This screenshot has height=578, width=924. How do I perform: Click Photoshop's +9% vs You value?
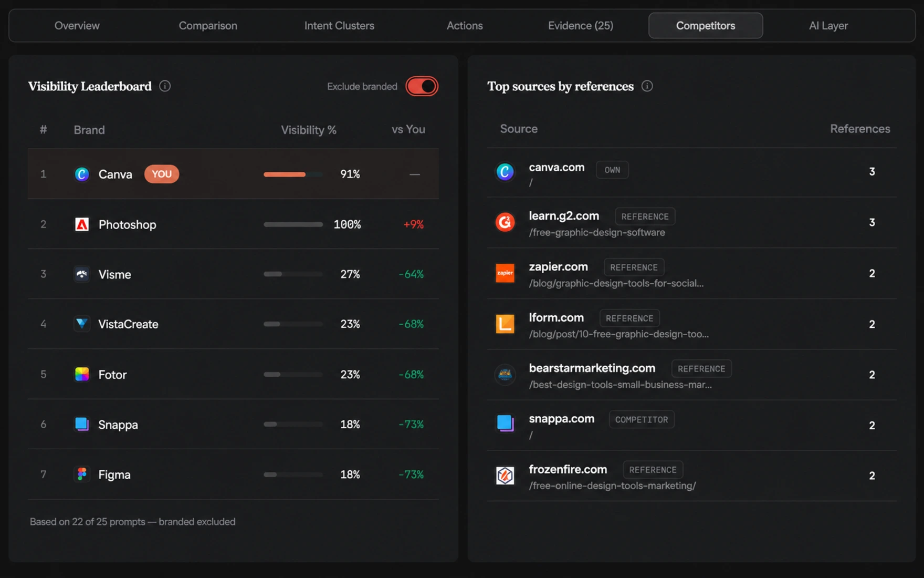click(x=414, y=224)
